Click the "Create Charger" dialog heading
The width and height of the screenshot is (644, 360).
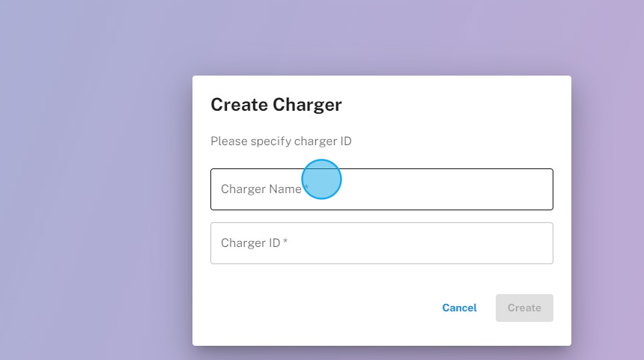(276, 105)
